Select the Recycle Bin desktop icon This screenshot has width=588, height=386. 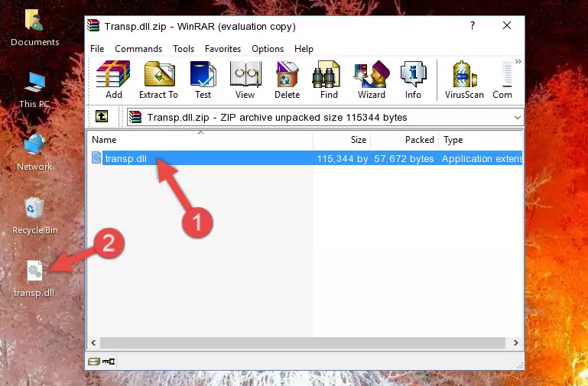pos(34,216)
